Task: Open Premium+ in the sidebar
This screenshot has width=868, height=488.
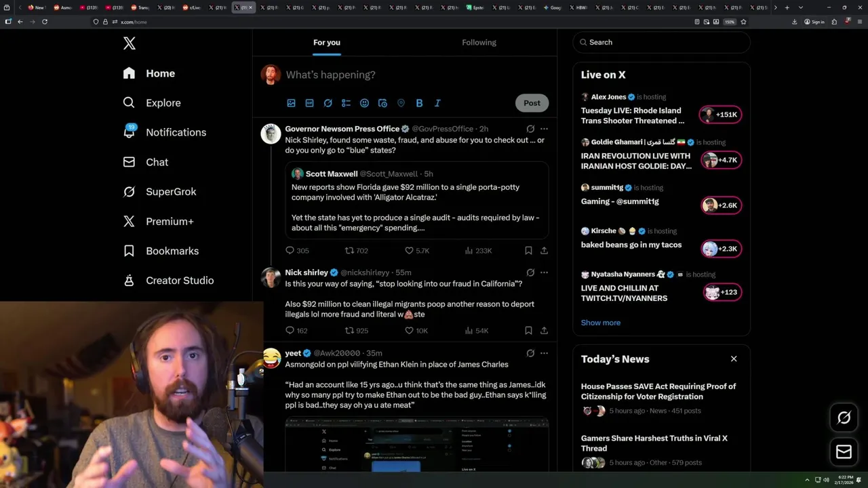Action: pyautogui.click(x=158, y=221)
